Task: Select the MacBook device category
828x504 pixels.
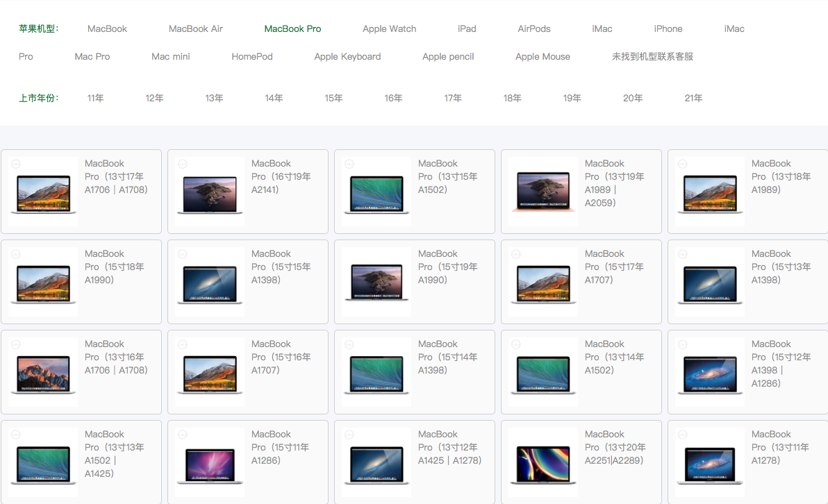Action: pos(107,29)
